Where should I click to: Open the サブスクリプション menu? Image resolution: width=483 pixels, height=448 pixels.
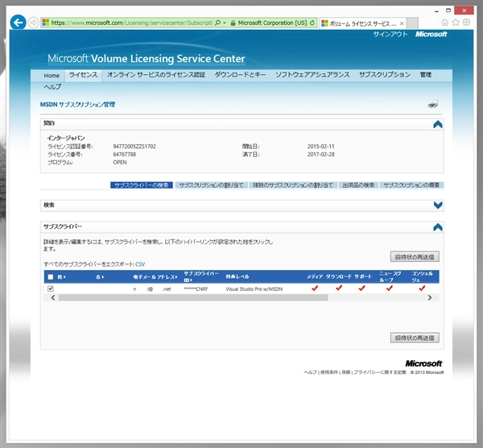(x=385, y=75)
